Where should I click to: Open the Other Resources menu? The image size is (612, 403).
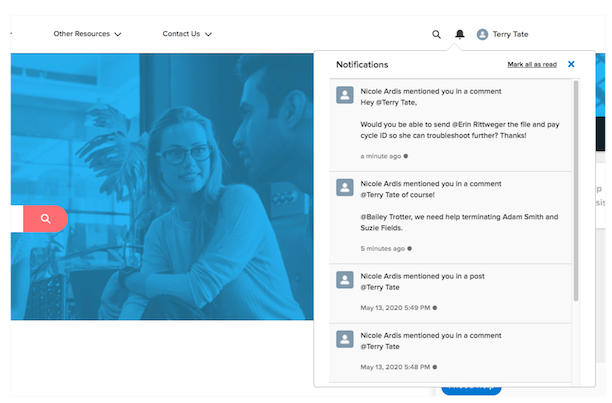click(87, 34)
